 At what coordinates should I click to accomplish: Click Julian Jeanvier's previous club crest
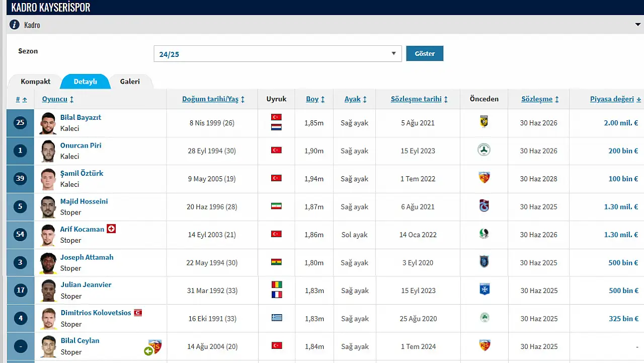point(484,289)
